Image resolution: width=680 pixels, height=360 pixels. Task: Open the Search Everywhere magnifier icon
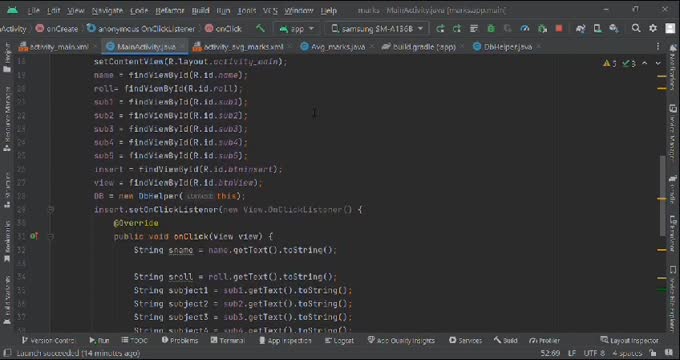coord(636,29)
